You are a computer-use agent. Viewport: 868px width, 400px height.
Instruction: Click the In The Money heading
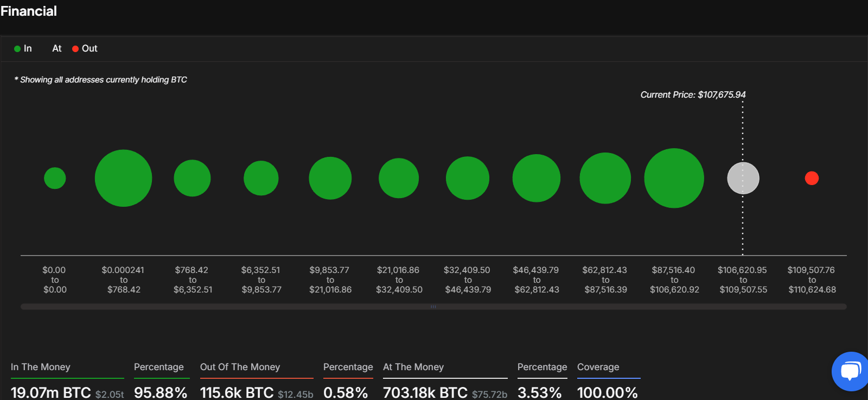pyautogui.click(x=41, y=367)
